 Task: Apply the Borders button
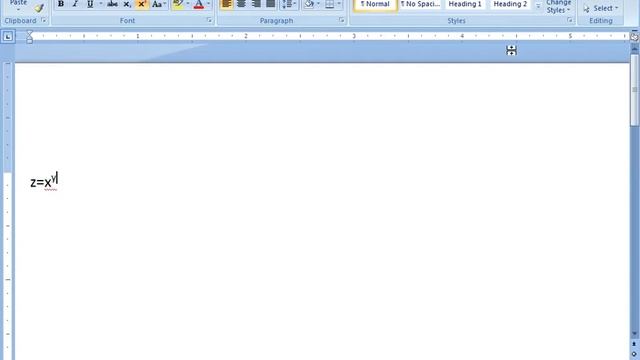[329, 4]
